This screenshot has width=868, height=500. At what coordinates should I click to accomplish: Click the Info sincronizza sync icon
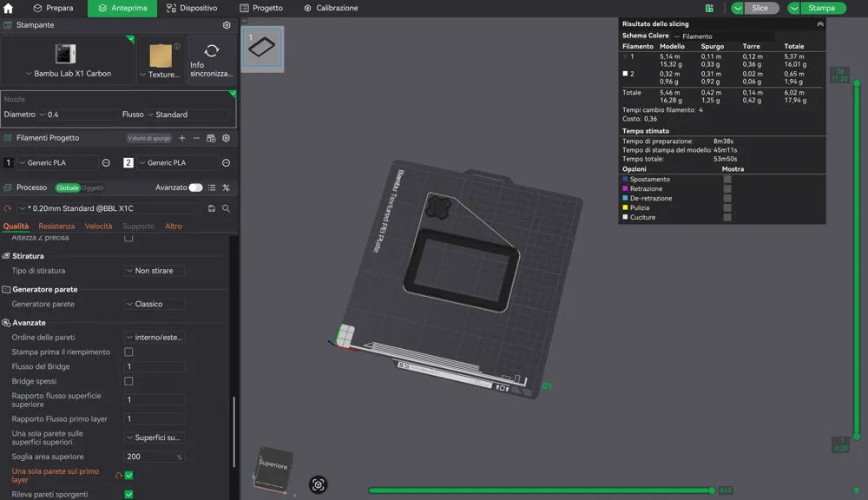point(212,51)
